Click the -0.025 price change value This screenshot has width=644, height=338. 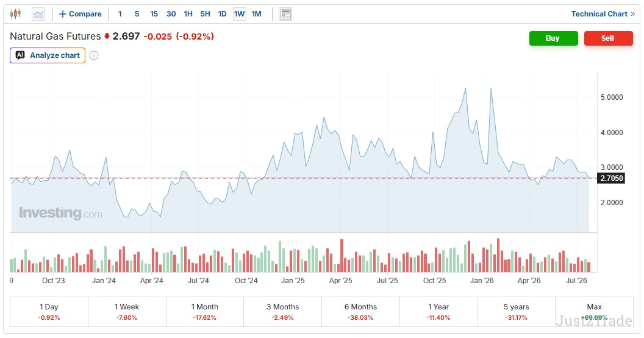(x=158, y=37)
